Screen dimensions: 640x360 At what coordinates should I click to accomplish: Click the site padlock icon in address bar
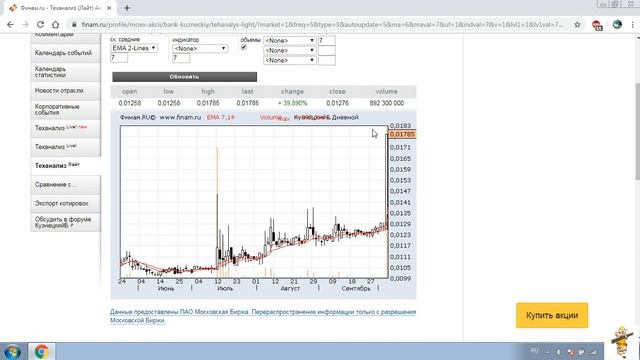coord(74,24)
